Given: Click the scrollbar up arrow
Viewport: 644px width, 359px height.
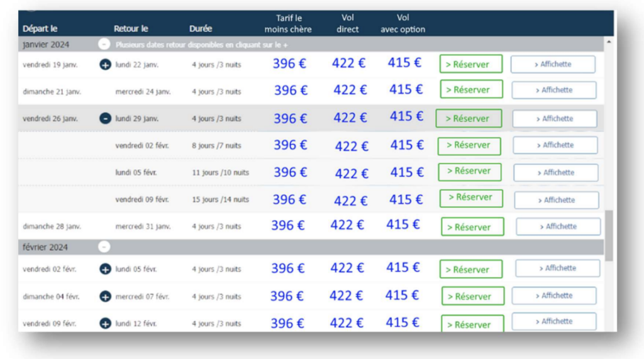Looking at the screenshot, I should coord(608,42).
